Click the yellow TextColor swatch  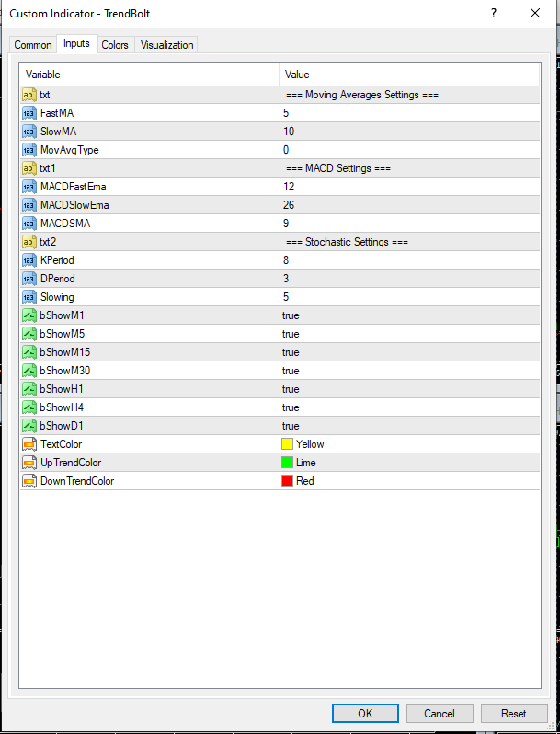click(x=287, y=444)
